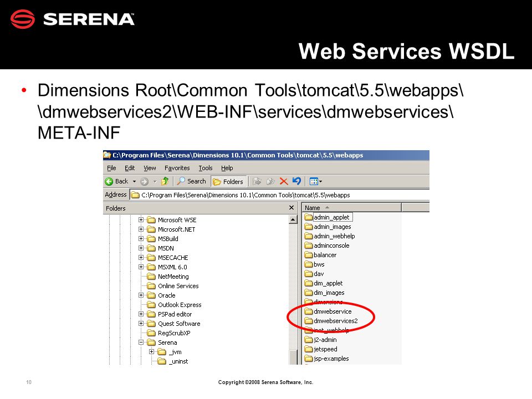Click the jsp-examples folder icon
Viewport: 532px width, 399px height.
(309, 359)
